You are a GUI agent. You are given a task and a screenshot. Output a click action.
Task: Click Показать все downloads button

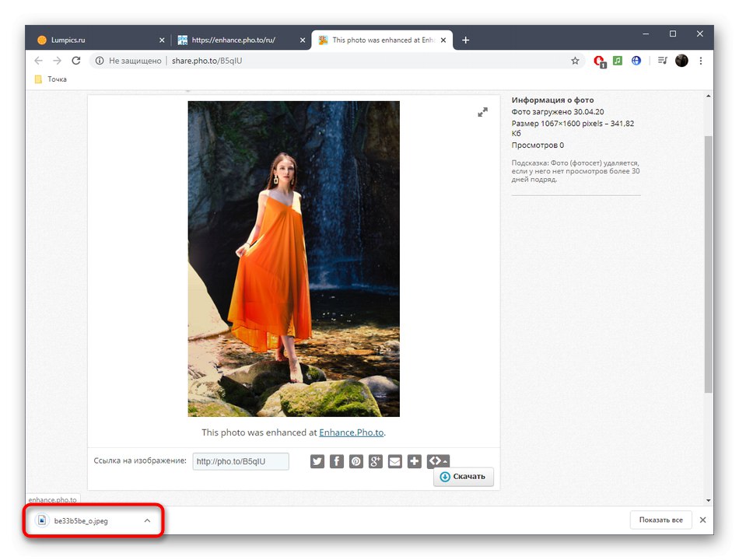(660, 520)
